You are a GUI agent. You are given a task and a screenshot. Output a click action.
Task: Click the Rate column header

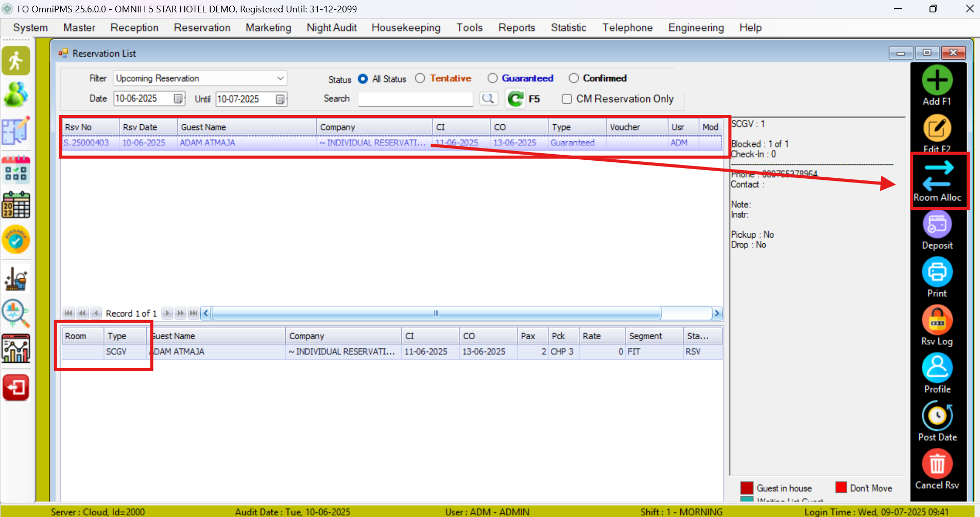[602, 336]
